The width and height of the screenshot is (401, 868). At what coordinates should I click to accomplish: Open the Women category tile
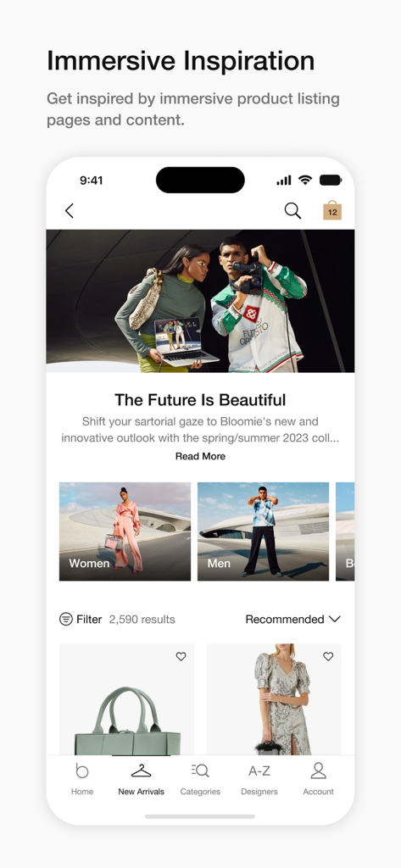coord(125,531)
